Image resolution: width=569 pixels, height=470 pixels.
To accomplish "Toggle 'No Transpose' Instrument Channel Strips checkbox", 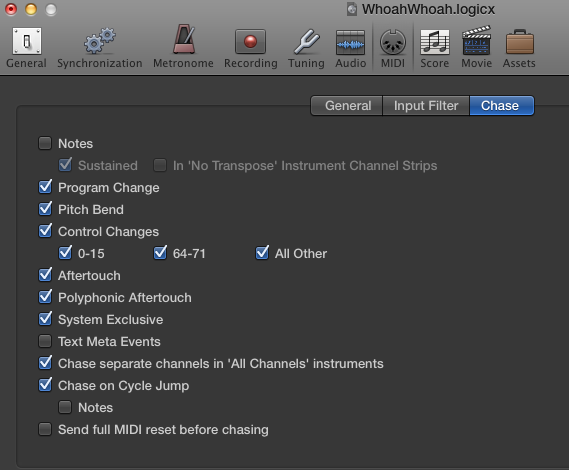I will point(160,165).
